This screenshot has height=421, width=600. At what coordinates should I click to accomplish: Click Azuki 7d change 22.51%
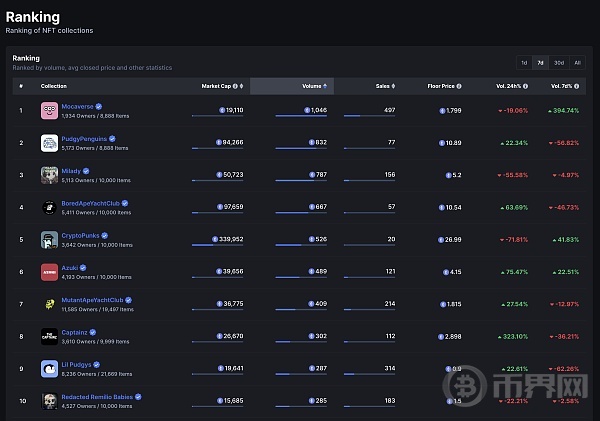(566, 272)
